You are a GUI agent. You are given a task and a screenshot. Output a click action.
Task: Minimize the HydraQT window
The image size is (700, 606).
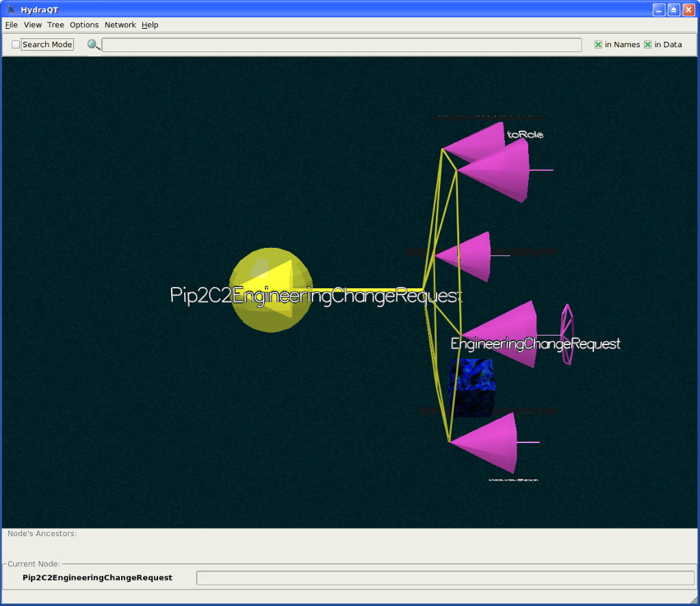click(x=659, y=10)
